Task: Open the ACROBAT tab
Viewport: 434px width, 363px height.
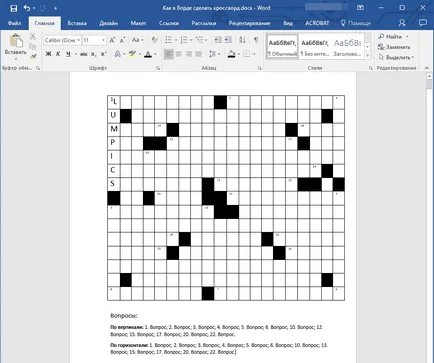Action: [x=317, y=23]
